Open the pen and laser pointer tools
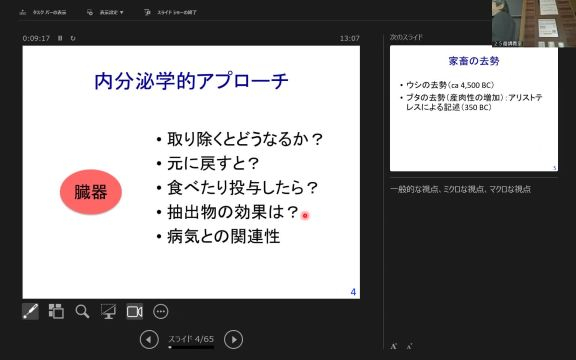Screen dimensions: 576x360 coord(30,312)
